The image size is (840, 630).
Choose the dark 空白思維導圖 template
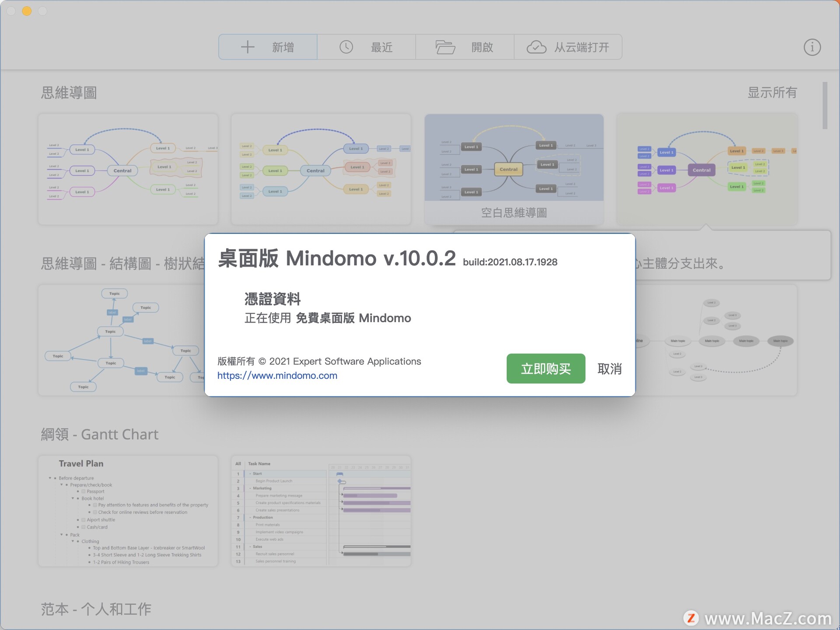[x=514, y=169]
